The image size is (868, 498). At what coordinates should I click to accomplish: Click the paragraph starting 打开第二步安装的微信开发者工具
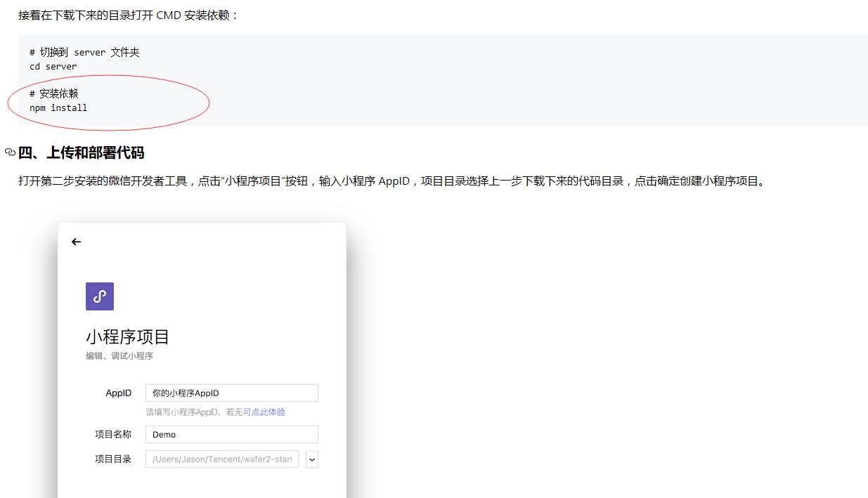pos(392,181)
